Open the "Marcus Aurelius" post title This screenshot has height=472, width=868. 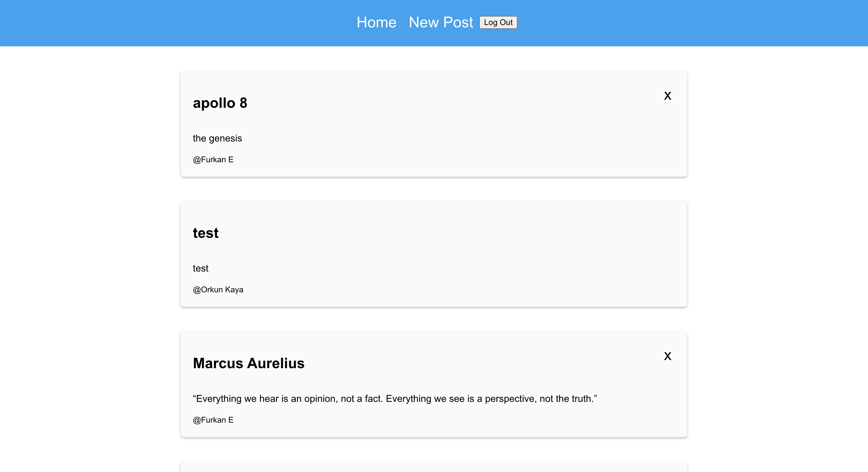click(x=249, y=363)
